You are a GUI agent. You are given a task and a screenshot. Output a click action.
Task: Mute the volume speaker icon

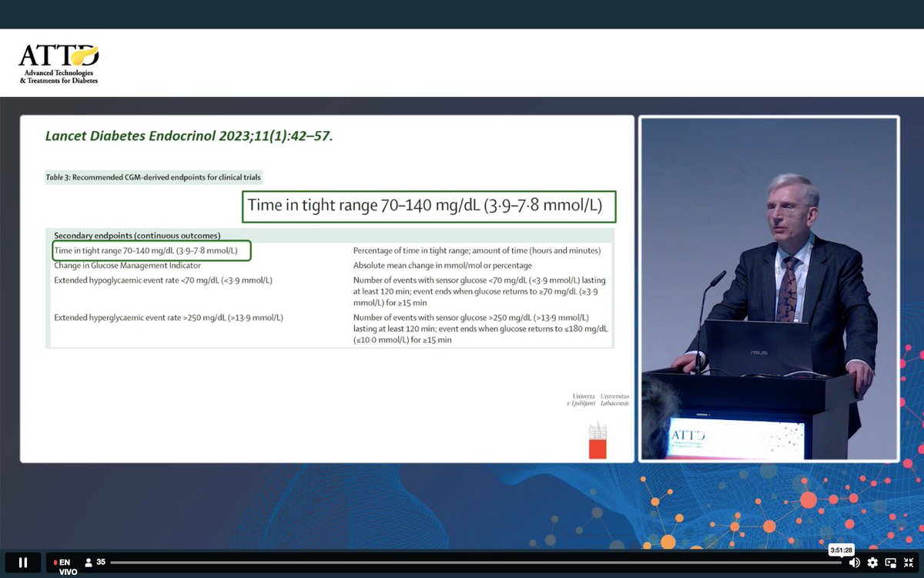[854, 563]
